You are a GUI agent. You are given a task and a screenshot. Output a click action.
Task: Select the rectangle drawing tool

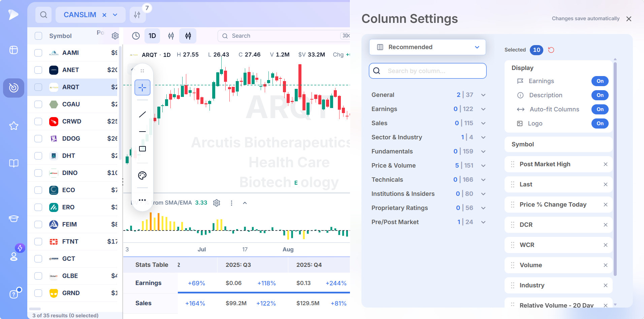(x=142, y=149)
